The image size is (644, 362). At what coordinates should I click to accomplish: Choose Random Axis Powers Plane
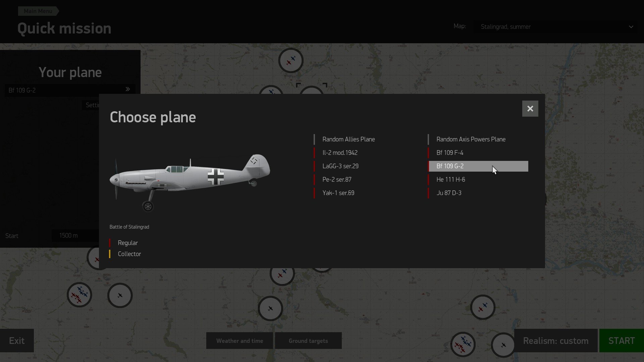(471, 139)
